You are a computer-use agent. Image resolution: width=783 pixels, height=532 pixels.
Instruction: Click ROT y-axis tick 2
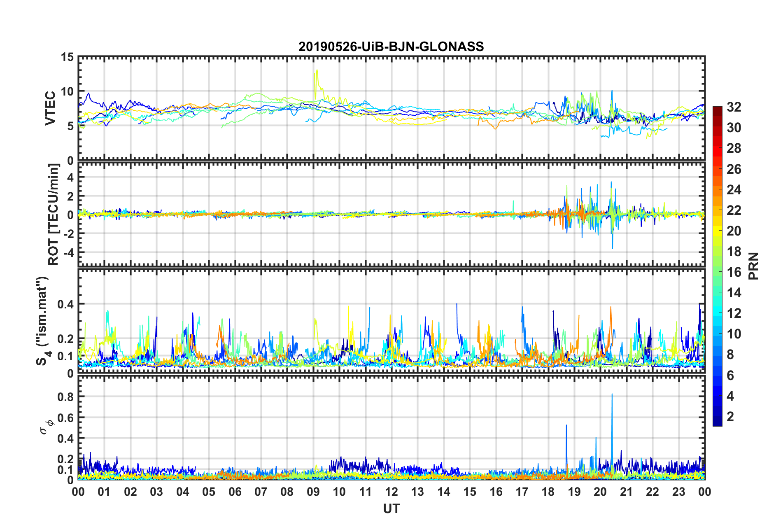(71, 196)
